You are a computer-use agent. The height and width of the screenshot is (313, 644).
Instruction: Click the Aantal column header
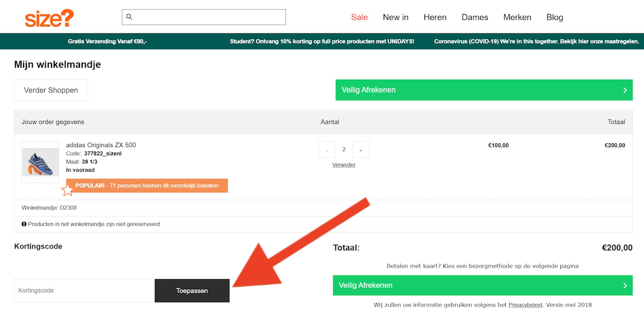click(330, 122)
